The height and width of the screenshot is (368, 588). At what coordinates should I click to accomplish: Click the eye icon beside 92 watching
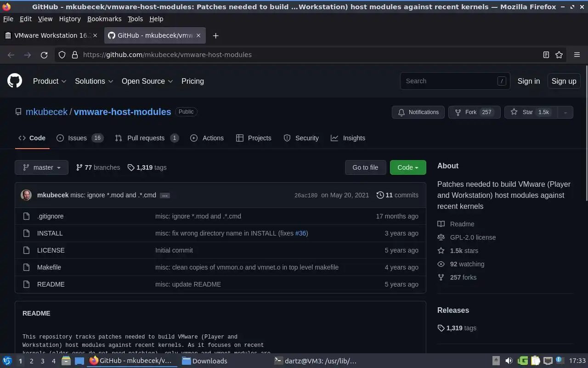tap(441, 264)
